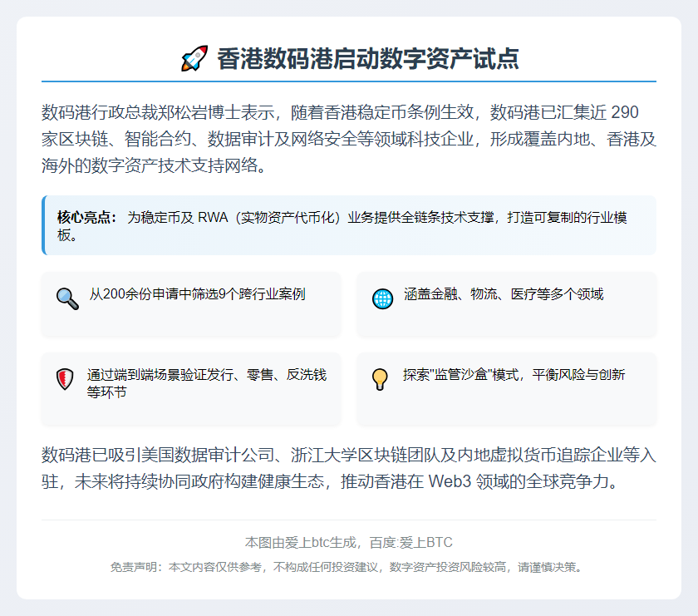Click the text 涵盖金融、物流、医疗等多个领域

pyautogui.click(x=504, y=294)
